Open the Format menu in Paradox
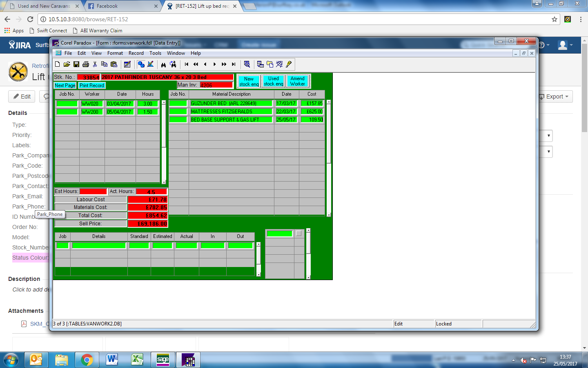This screenshot has height=368, width=588. (115, 53)
